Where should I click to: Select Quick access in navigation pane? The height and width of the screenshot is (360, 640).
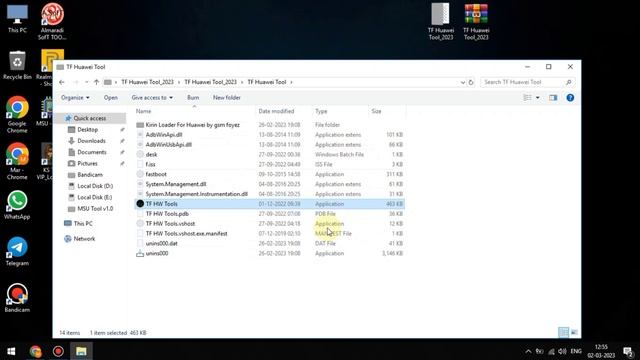[90, 118]
